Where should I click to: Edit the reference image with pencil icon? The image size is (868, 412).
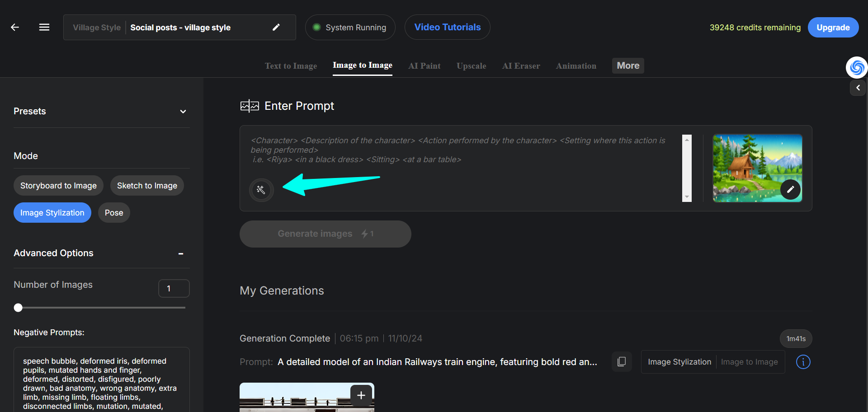point(790,190)
